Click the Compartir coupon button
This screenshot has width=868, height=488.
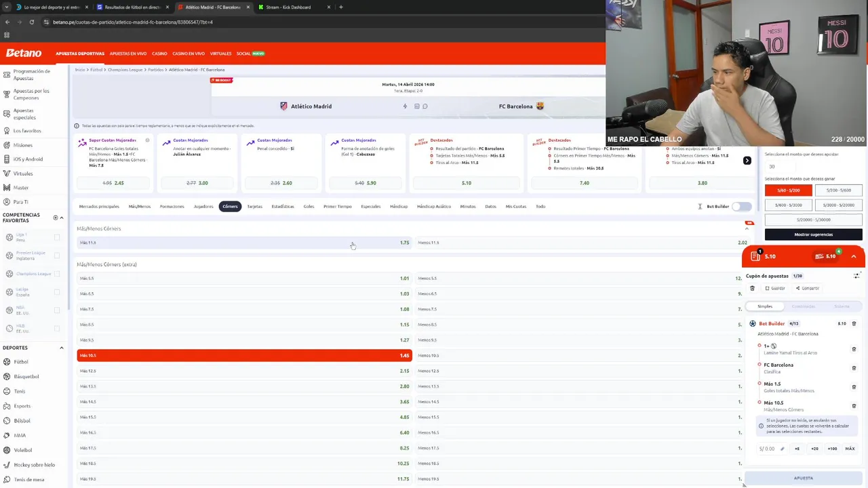808,288
